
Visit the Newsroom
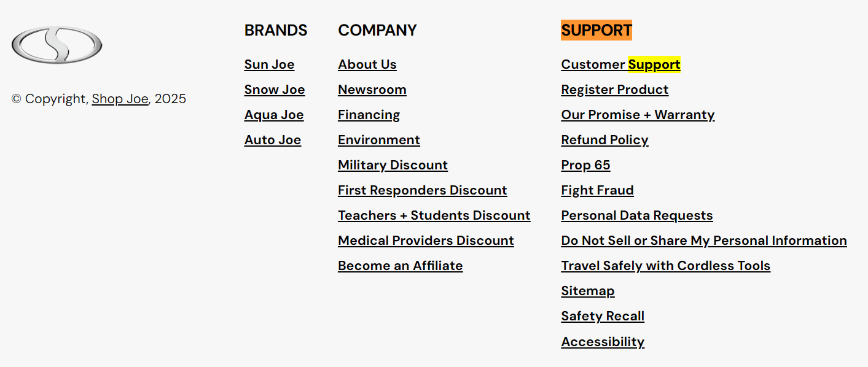coord(372,89)
